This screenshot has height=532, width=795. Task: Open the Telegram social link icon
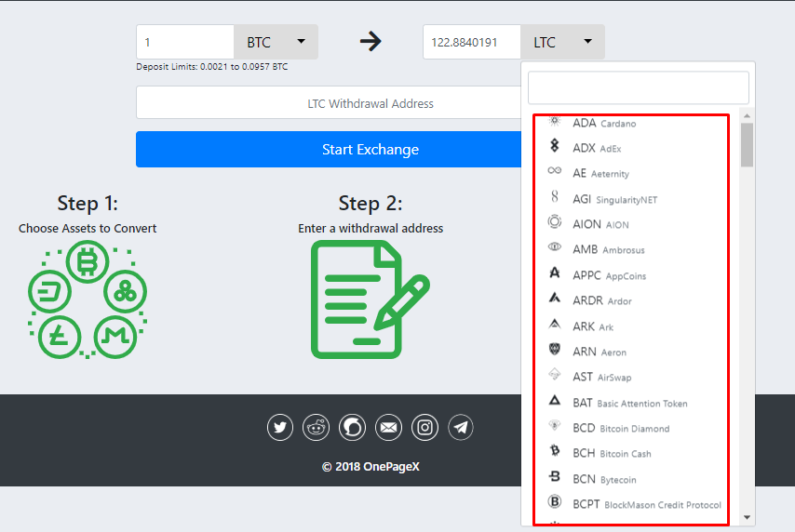(x=461, y=427)
